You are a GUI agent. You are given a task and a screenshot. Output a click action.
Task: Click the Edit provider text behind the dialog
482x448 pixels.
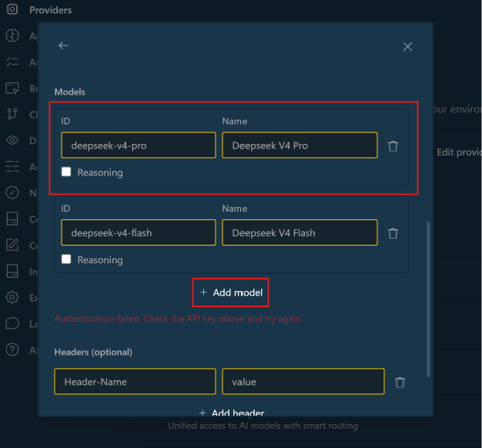459,152
